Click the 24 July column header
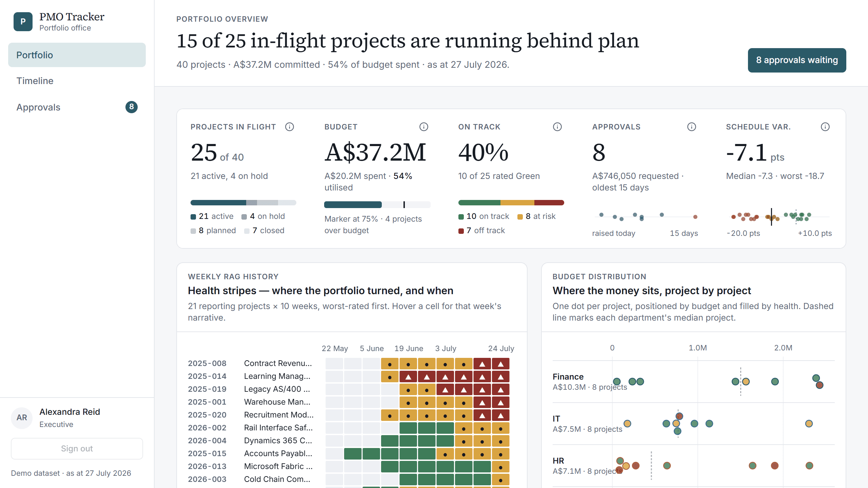Screen dimensions: 868x488 click(x=501, y=348)
